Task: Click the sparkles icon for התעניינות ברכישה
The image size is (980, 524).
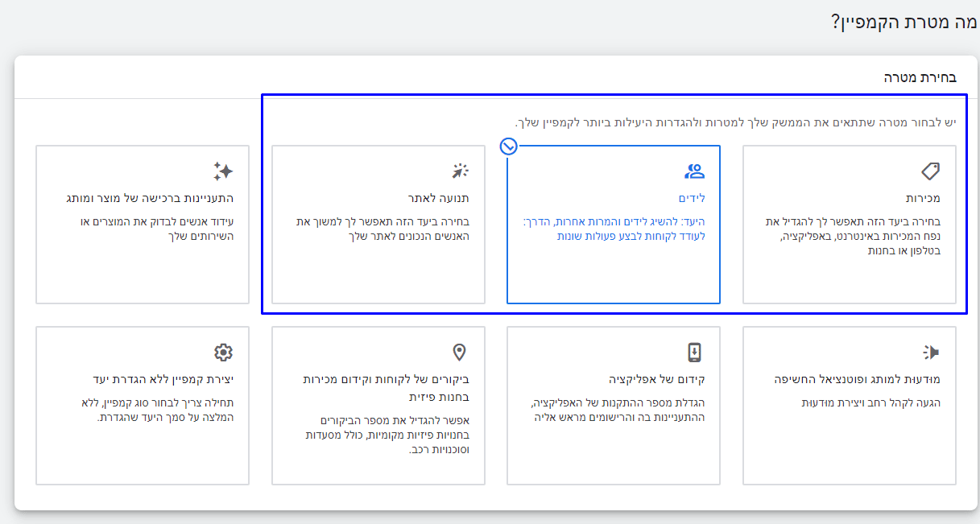Action: tap(223, 171)
